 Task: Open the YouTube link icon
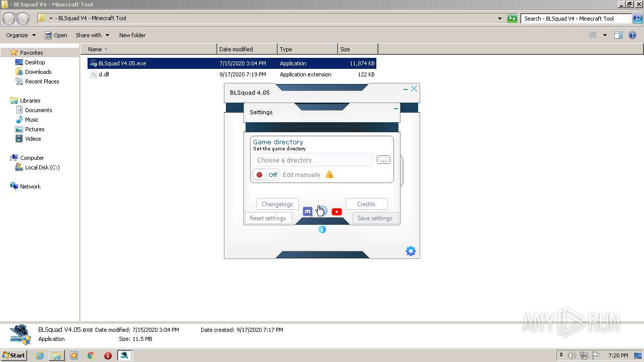337,212
